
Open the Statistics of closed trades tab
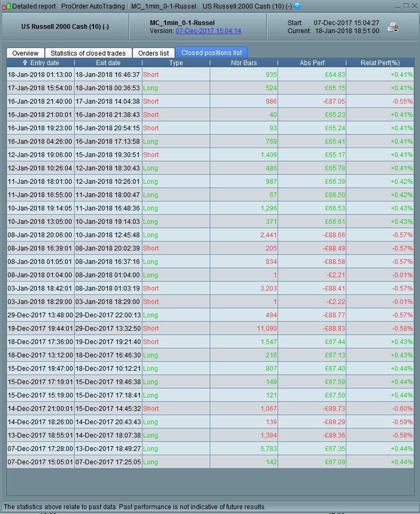(x=88, y=53)
